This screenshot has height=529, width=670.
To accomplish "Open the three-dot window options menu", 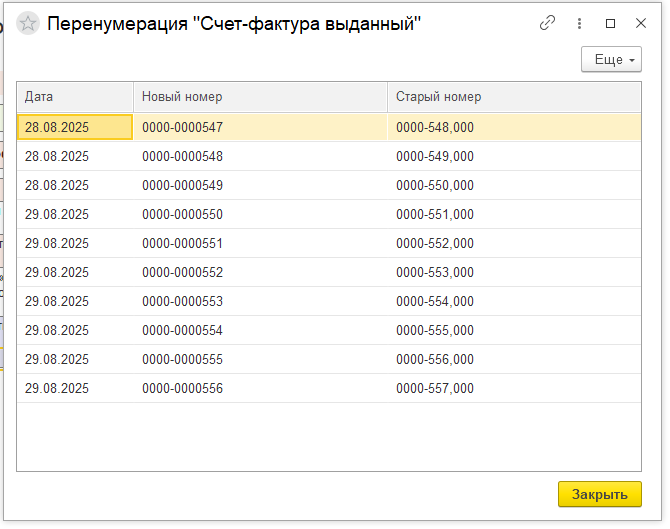I will pyautogui.click(x=579, y=23).
